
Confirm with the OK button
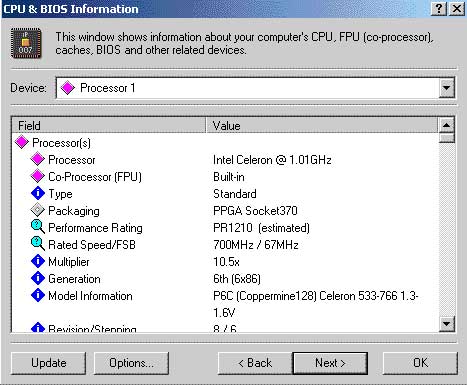pos(420,363)
